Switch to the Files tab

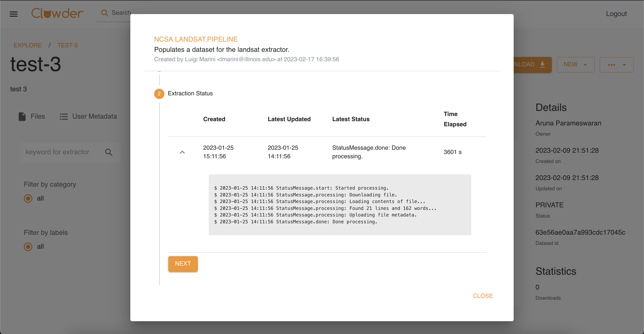(37, 116)
